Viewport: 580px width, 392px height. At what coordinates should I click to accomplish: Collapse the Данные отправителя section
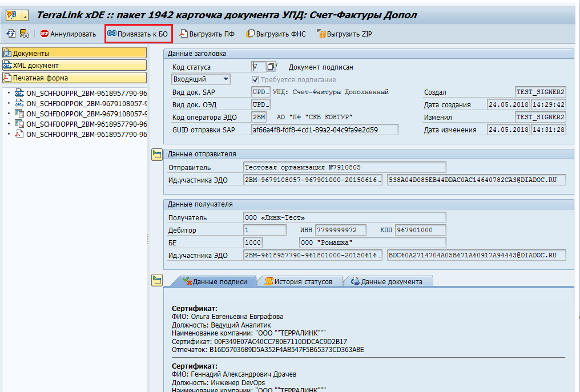coord(156,155)
